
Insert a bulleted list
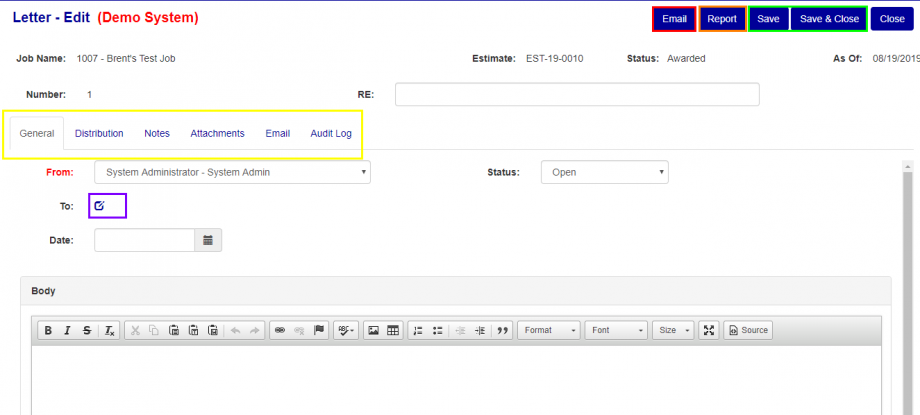[x=437, y=330]
